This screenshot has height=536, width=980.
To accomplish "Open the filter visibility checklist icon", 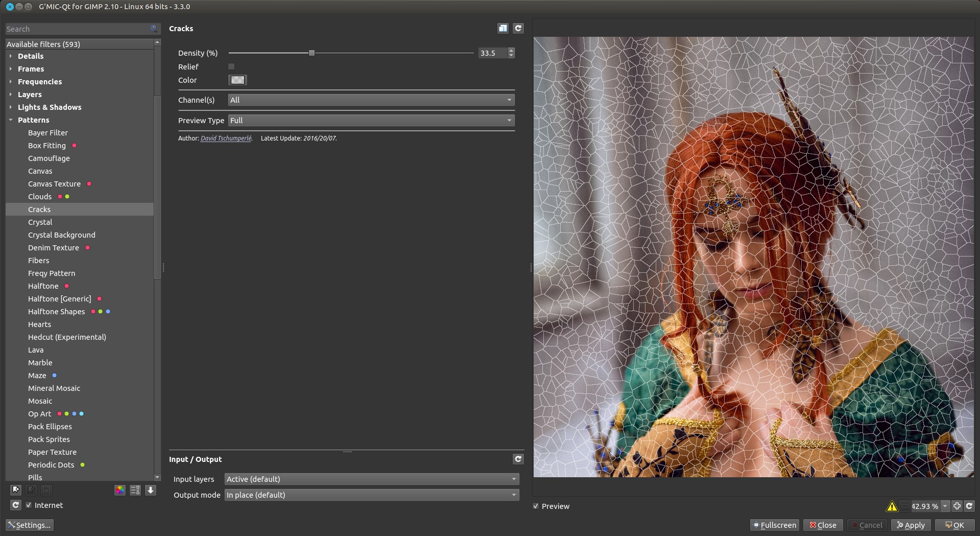I will click(x=135, y=490).
